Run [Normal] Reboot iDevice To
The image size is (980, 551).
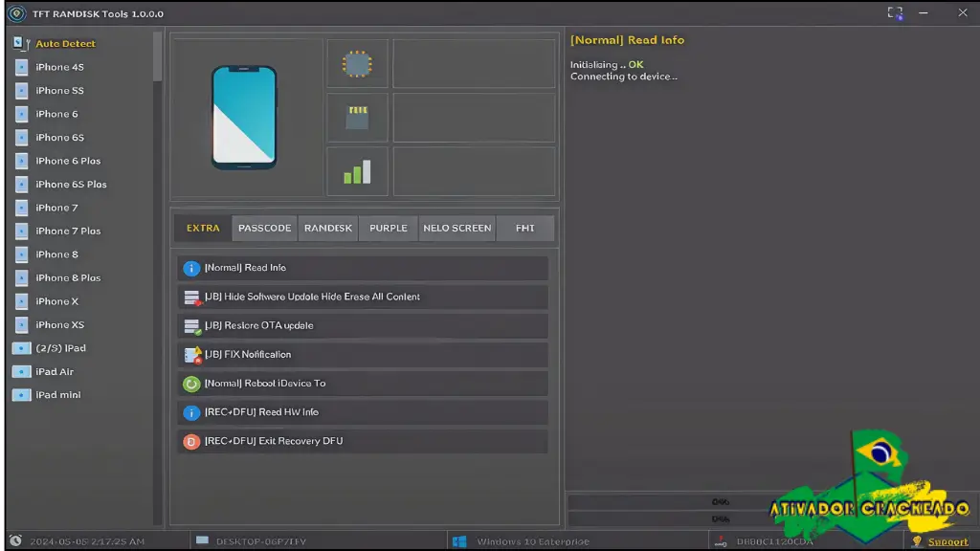coord(363,384)
